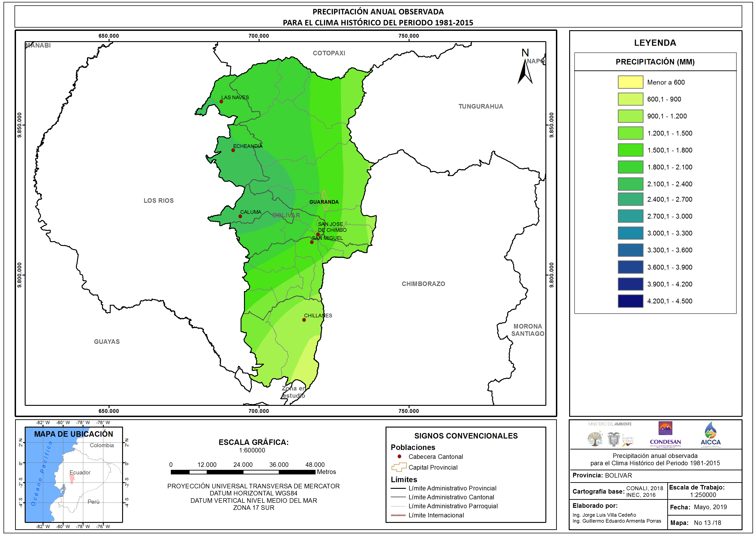Click the 'TUNGURAHUA' province label

tap(481, 106)
